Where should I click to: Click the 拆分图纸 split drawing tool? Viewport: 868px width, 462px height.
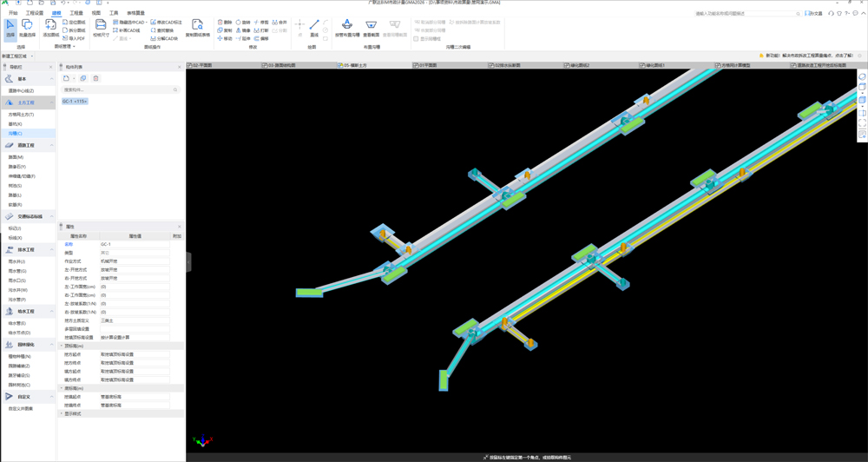click(x=74, y=30)
